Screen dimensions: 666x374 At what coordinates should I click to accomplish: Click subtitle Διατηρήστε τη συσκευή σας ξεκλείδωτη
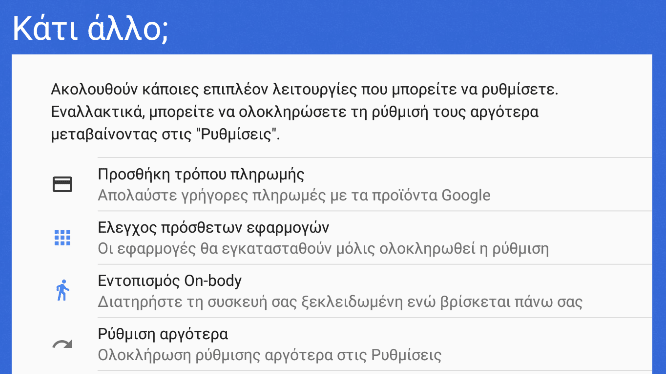tap(340, 302)
